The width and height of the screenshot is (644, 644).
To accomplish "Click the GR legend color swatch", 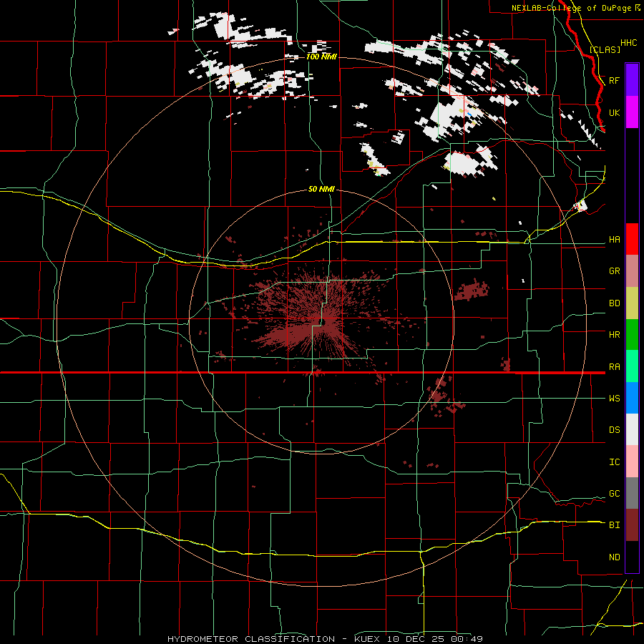I will 632,271.
